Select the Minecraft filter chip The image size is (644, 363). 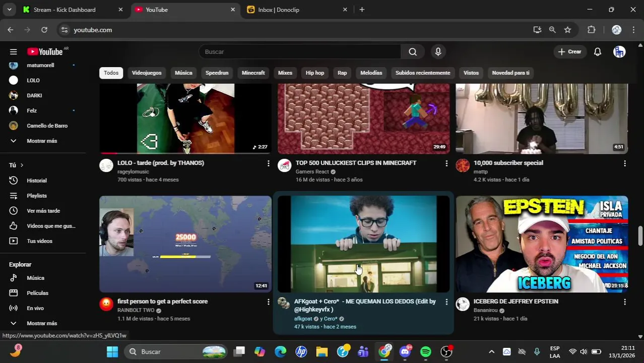click(253, 73)
